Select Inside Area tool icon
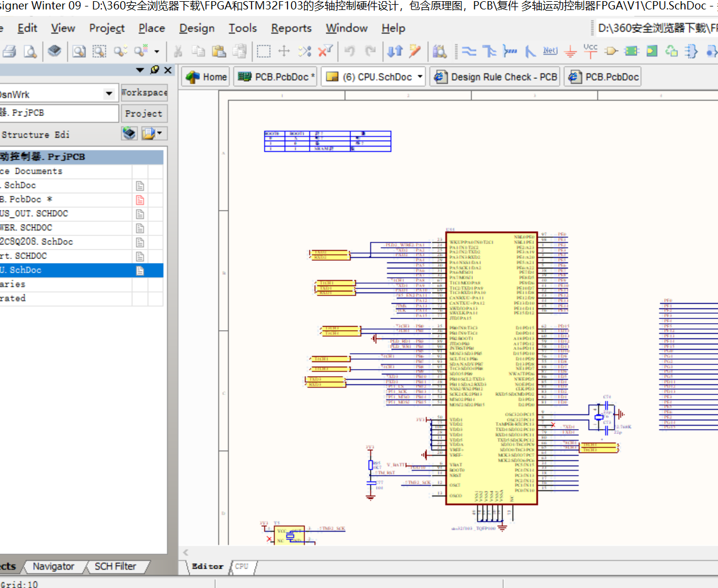718x588 pixels. [x=264, y=52]
